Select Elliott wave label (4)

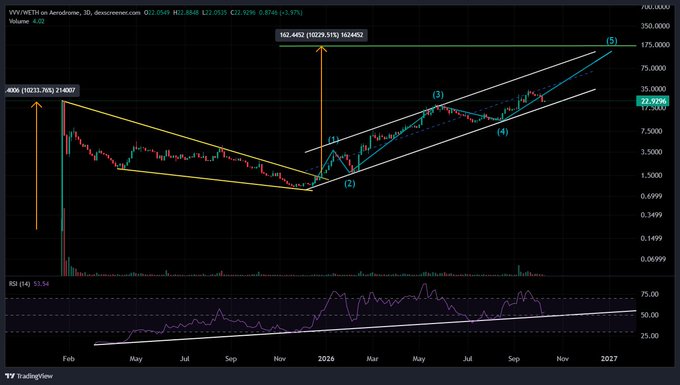502,132
